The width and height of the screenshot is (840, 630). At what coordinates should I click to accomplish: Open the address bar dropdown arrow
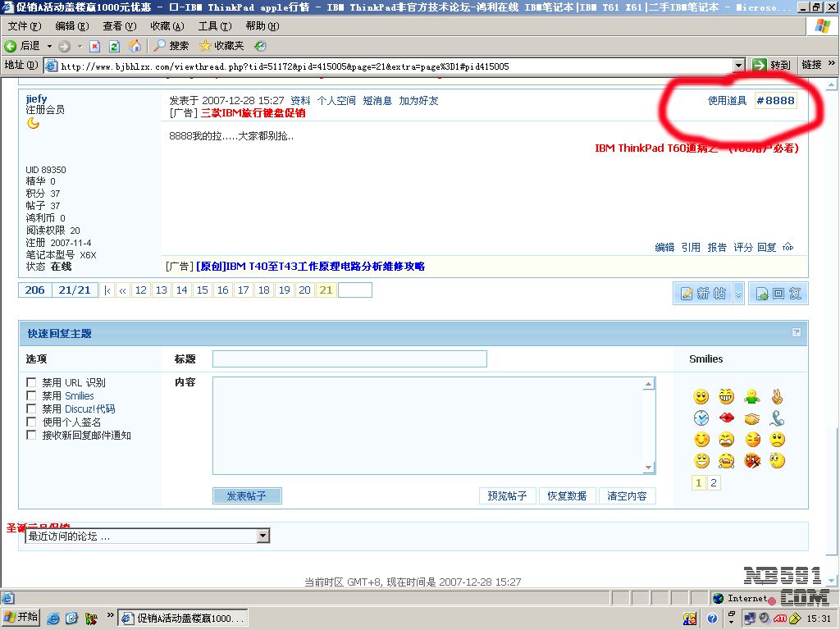pyautogui.click(x=739, y=66)
